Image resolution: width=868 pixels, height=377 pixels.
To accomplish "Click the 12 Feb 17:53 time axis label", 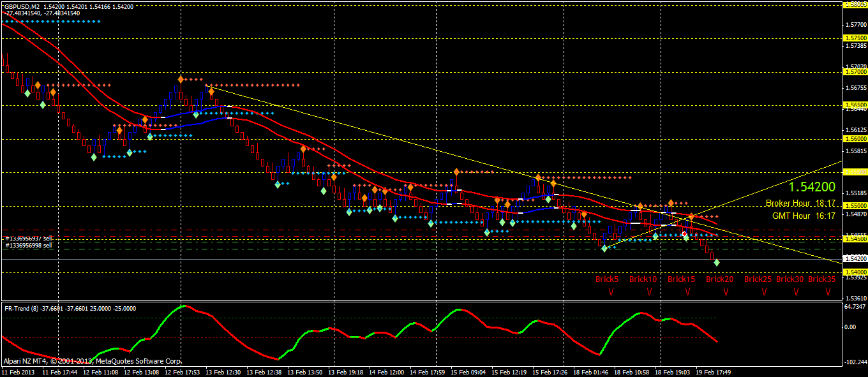I will pyautogui.click(x=183, y=371).
